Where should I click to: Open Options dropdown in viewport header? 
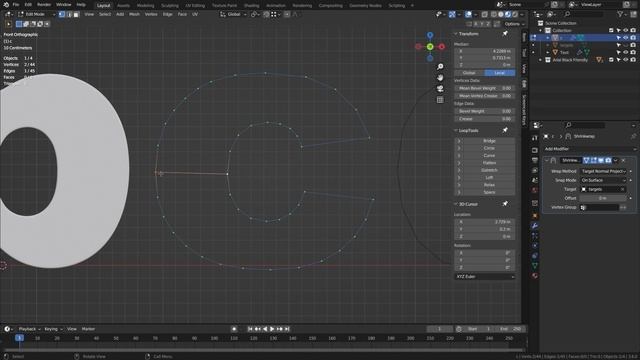tap(514, 24)
